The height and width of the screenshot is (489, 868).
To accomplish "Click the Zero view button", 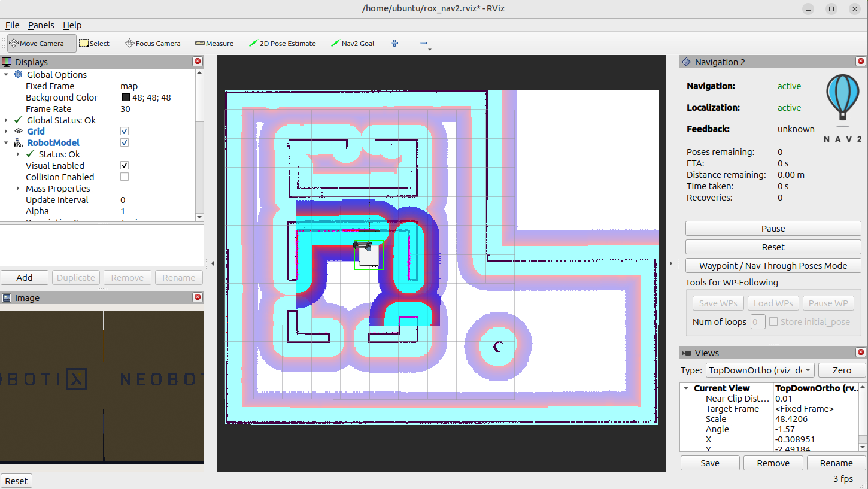I will pyautogui.click(x=842, y=370).
